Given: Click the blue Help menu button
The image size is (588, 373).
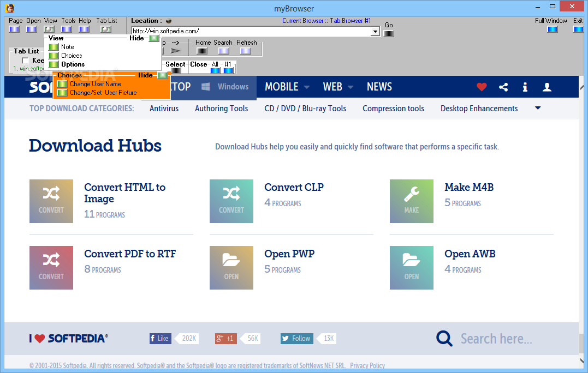Looking at the screenshot, I should [x=84, y=29].
